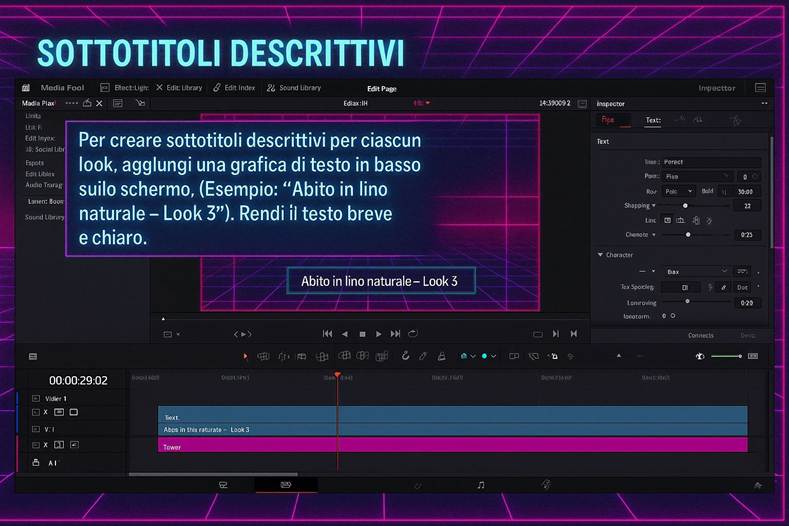This screenshot has height=526, width=789.
Task: Choose the red Selection arrow tool
Action: coord(245,356)
